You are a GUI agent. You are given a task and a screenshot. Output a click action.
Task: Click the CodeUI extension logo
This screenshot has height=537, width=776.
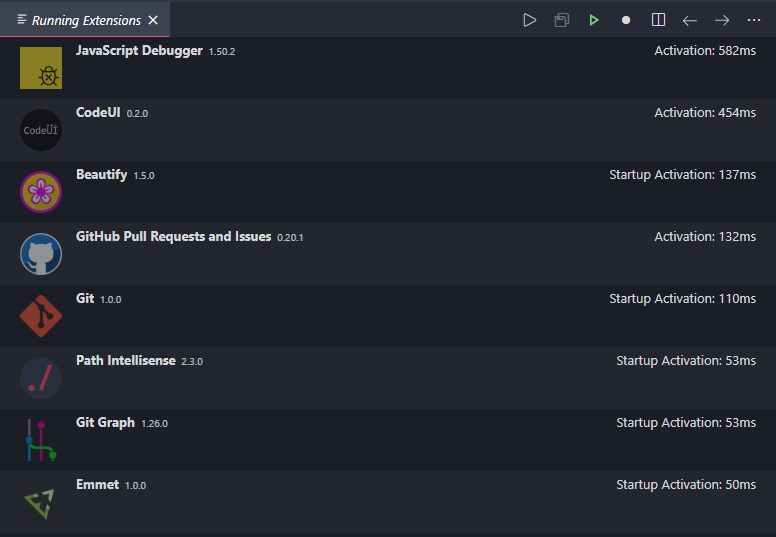[41, 130]
